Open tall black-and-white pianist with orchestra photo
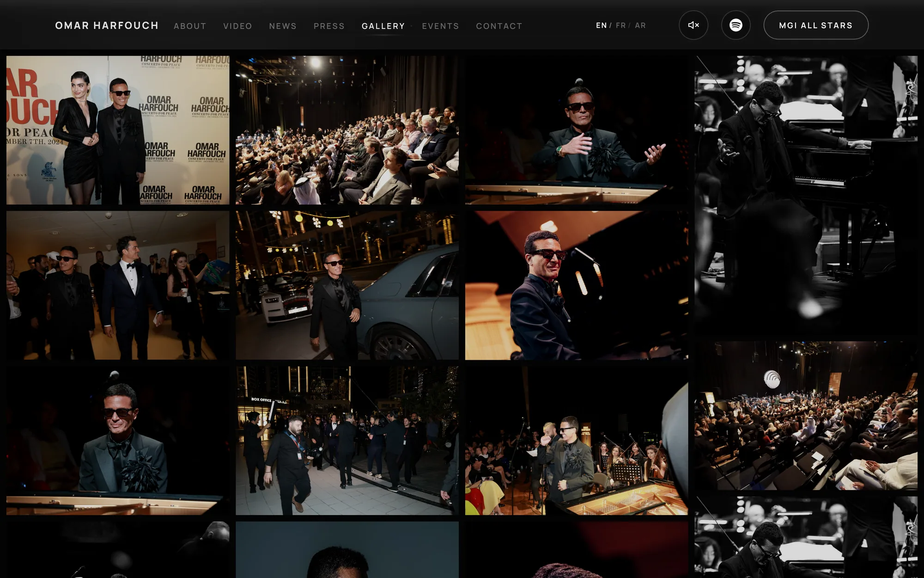 [806, 195]
